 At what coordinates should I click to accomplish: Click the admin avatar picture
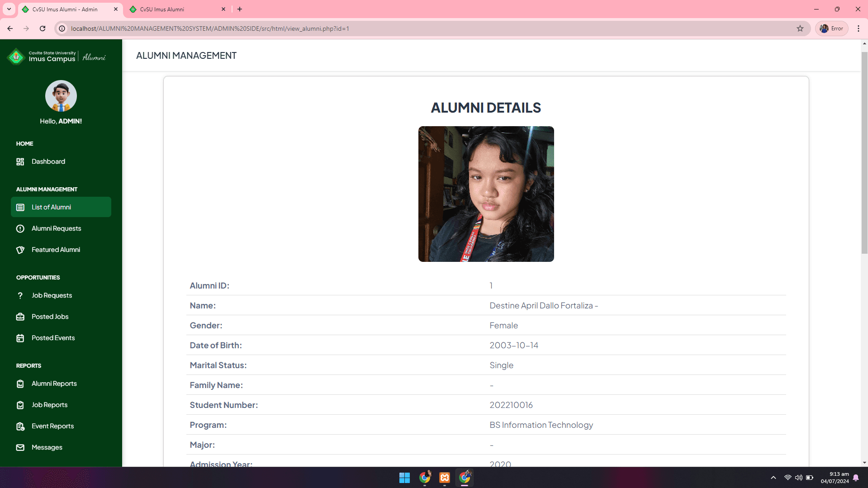(x=61, y=96)
